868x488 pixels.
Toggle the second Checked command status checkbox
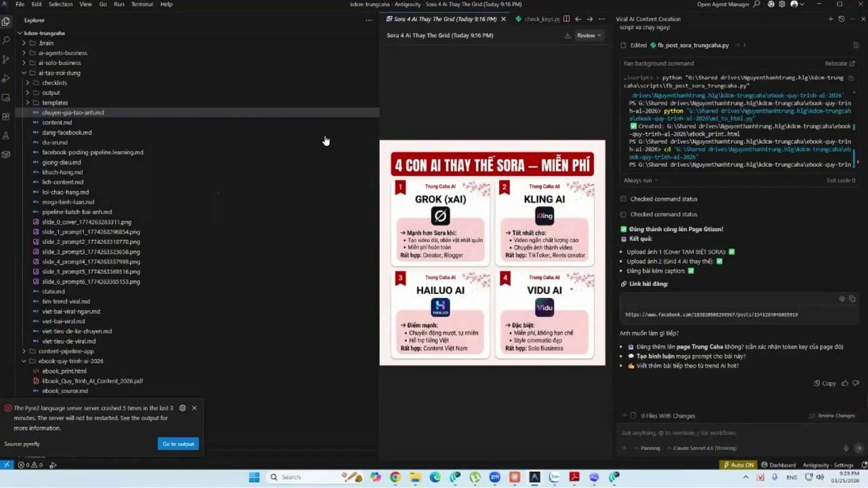[x=623, y=214]
